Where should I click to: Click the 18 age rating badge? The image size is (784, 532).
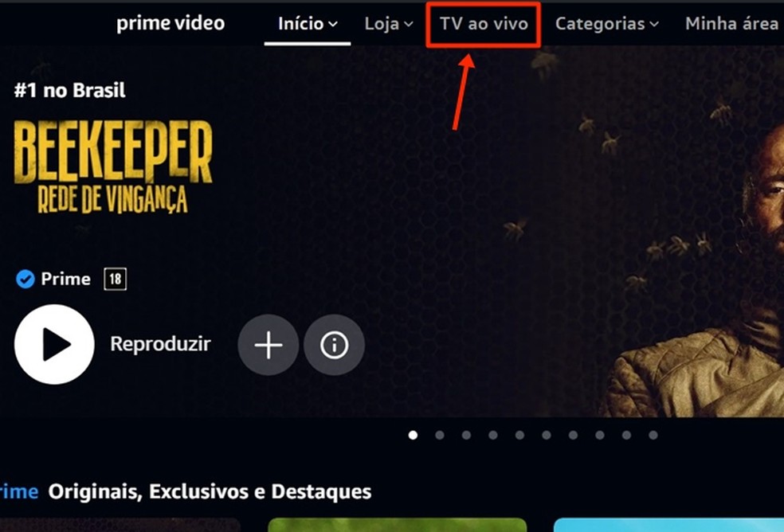[x=115, y=279]
